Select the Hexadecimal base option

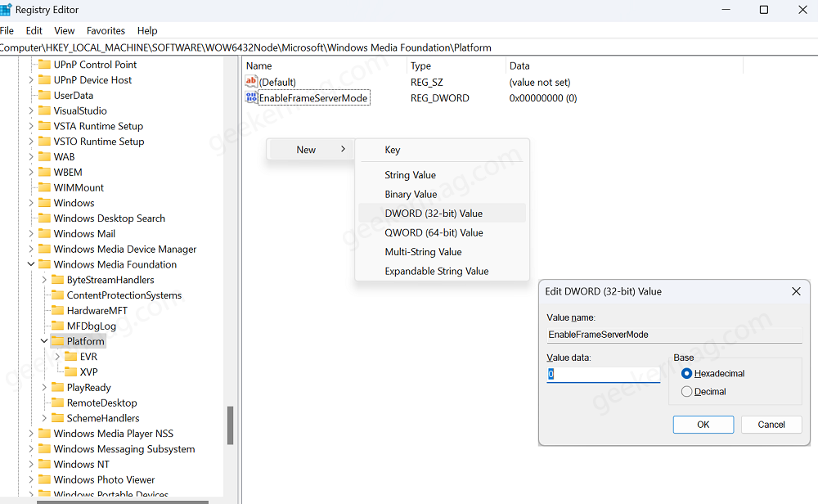pos(686,374)
